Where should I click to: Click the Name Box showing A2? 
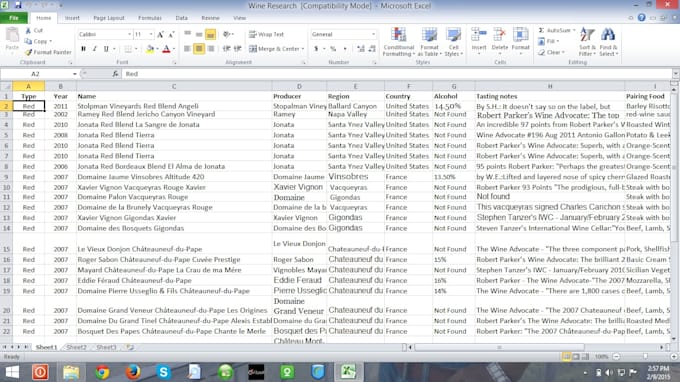click(36, 74)
